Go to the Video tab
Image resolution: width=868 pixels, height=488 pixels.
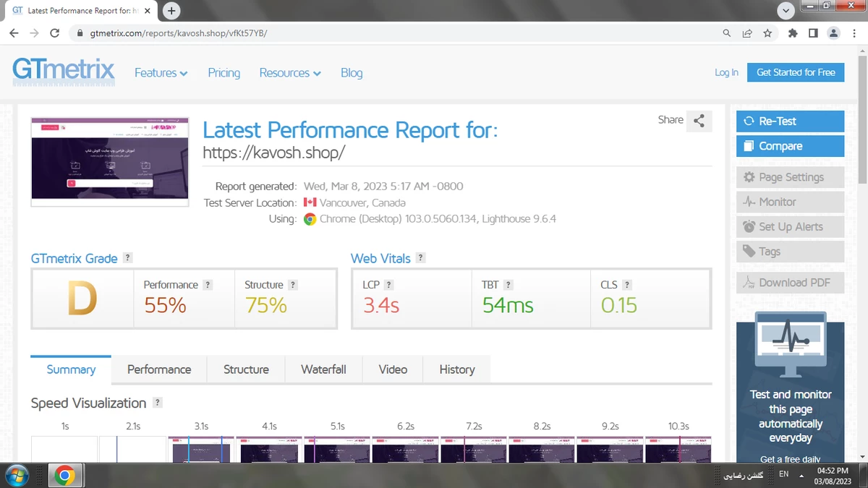click(x=393, y=369)
